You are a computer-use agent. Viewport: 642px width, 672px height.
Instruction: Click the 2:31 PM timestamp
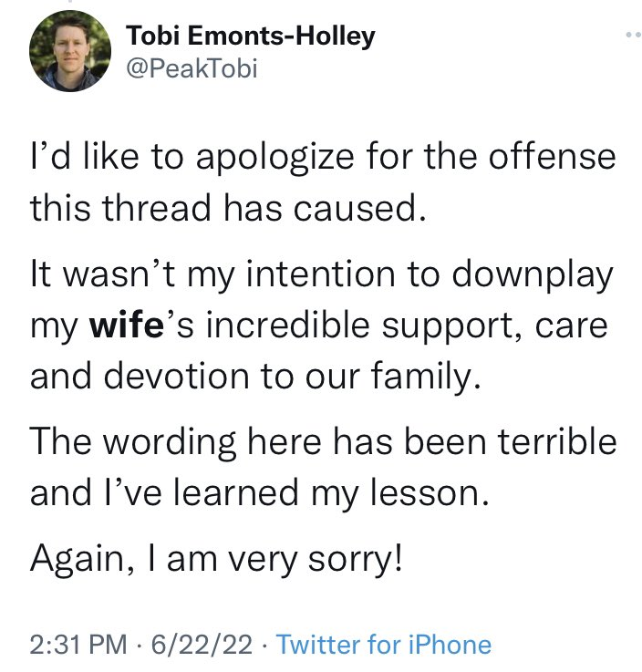point(78,644)
